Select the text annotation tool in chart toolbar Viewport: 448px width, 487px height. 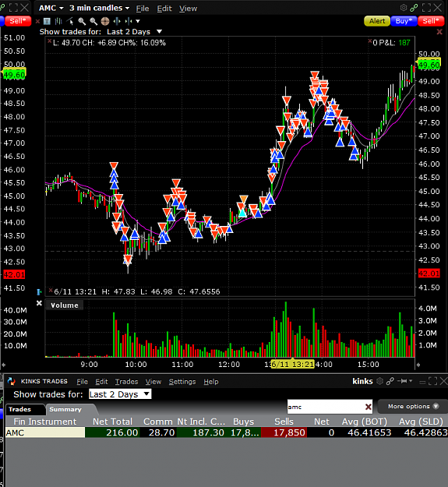[47, 21]
